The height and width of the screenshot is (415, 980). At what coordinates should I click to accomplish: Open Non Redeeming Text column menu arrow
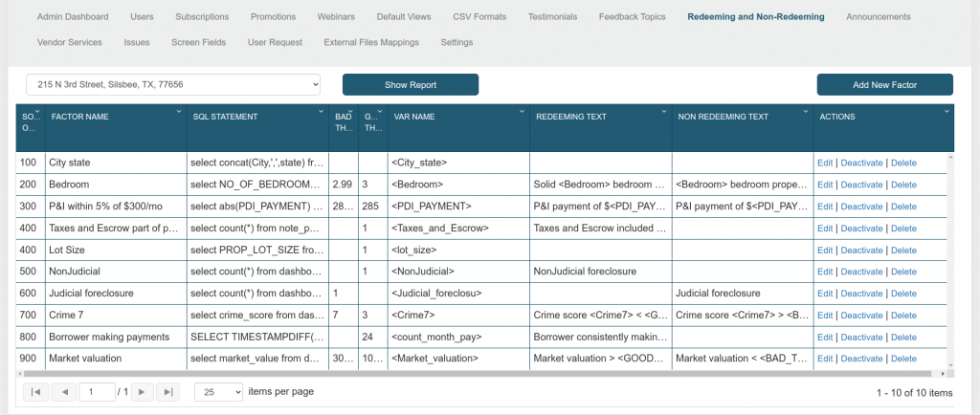click(x=805, y=112)
